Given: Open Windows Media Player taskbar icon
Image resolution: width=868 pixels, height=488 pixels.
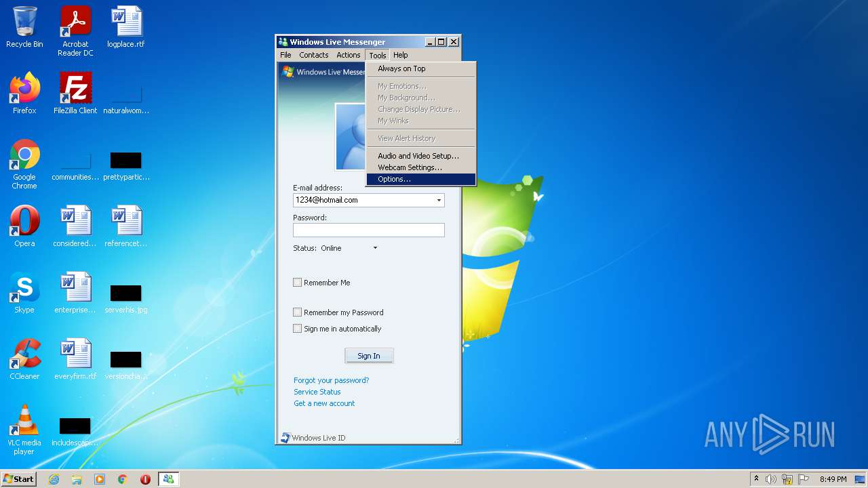Looking at the screenshot, I should [x=100, y=479].
